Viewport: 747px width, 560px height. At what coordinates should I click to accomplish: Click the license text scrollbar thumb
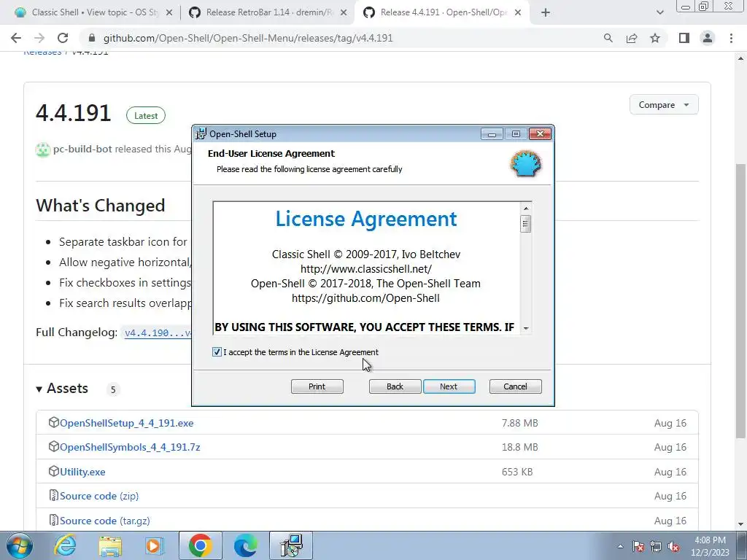click(526, 223)
